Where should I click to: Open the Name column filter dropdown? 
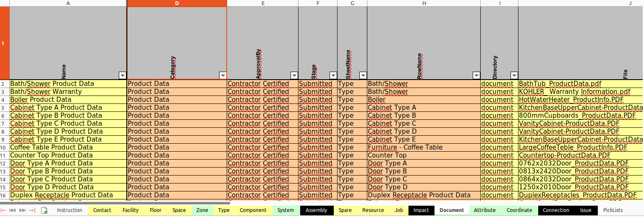point(122,75)
